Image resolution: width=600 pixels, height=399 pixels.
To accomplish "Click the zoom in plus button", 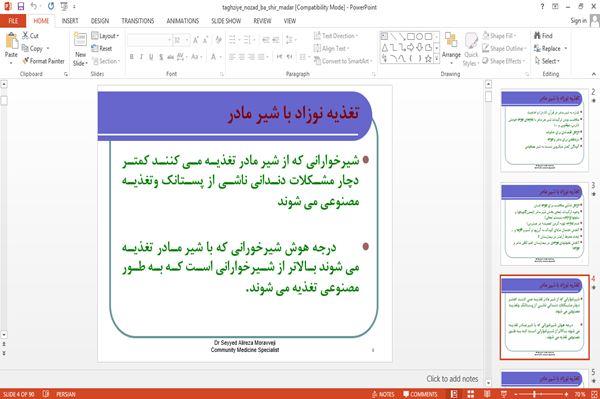I will pyautogui.click(x=566, y=394).
